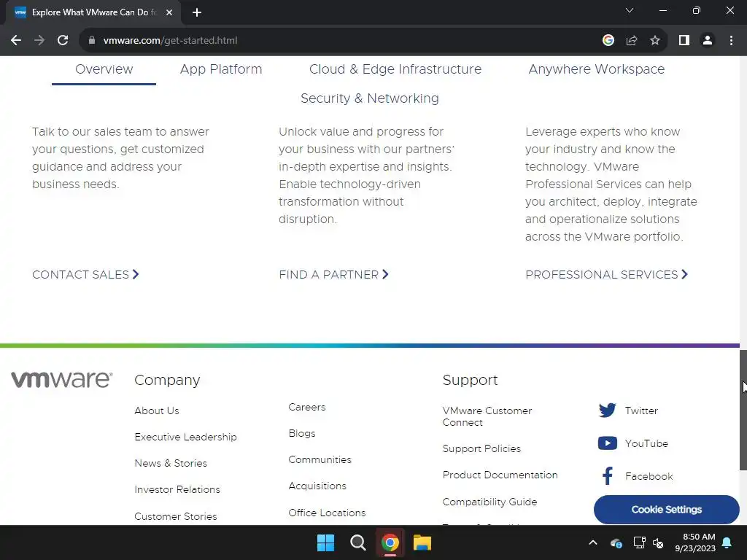Switch to Cloud & Edge Infrastructure tab
This screenshot has width=747, height=560.
395,69
